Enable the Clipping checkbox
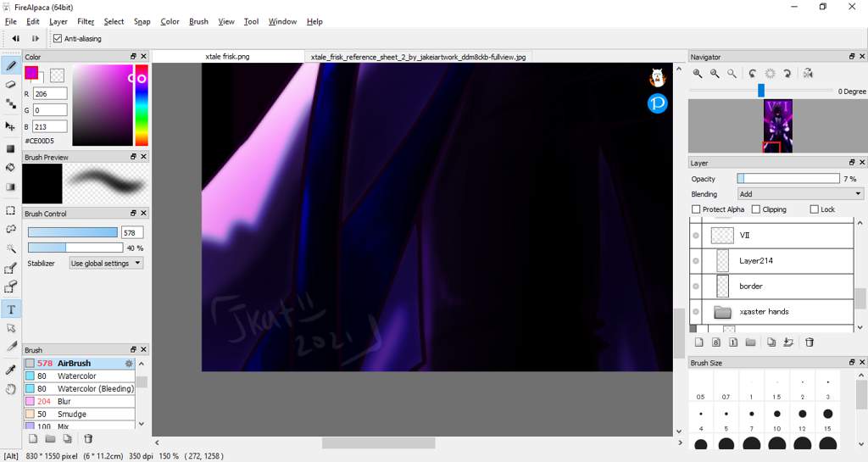Image resolution: width=868 pixels, height=462 pixels. [x=755, y=209]
